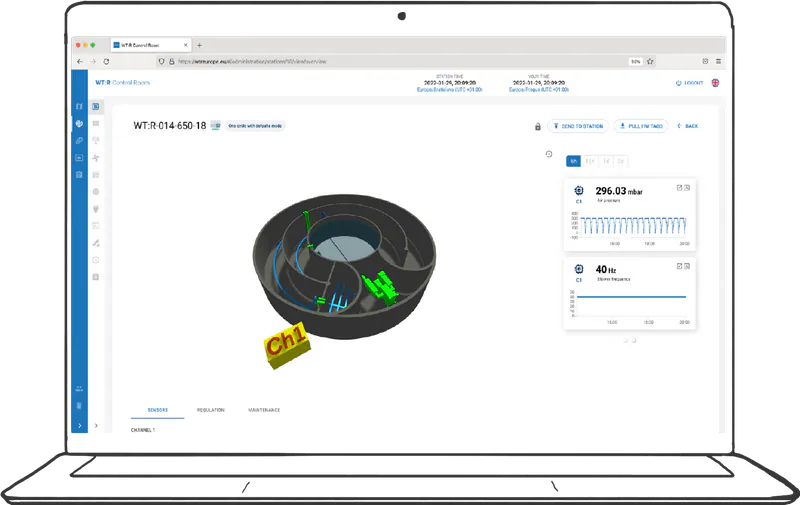800x505 pixels.
Task: Switch the chart range to 1d
Action: tap(606, 161)
